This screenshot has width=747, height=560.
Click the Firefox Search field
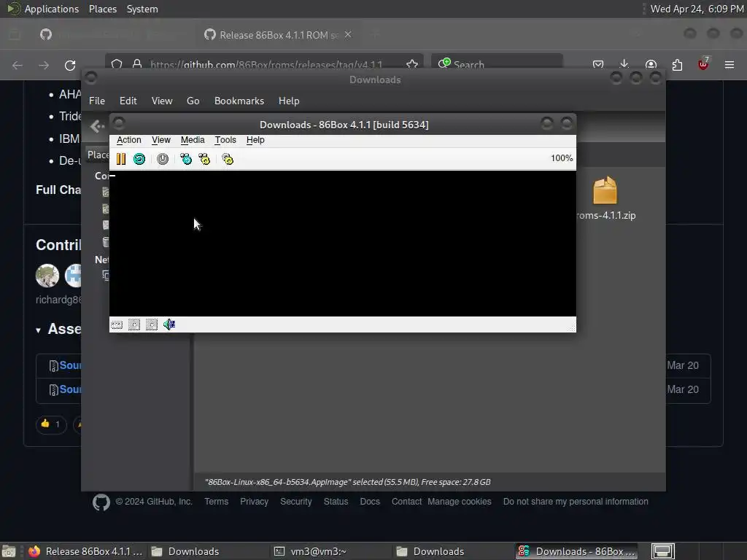coord(497,65)
